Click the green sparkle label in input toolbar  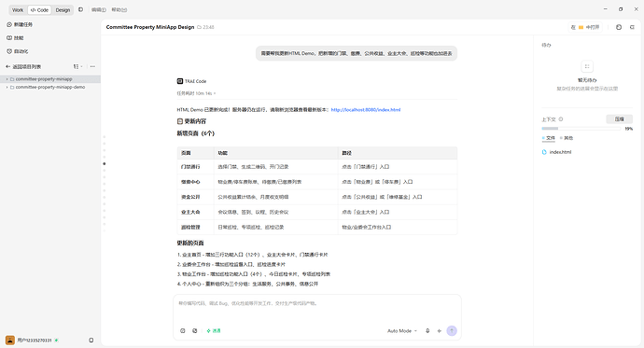(x=214, y=331)
